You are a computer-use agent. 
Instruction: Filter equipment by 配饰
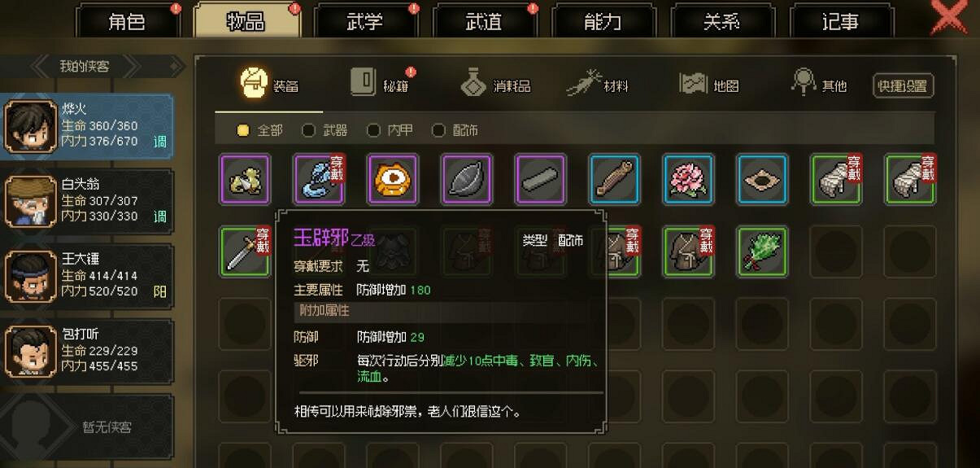click(x=455, y=130)
